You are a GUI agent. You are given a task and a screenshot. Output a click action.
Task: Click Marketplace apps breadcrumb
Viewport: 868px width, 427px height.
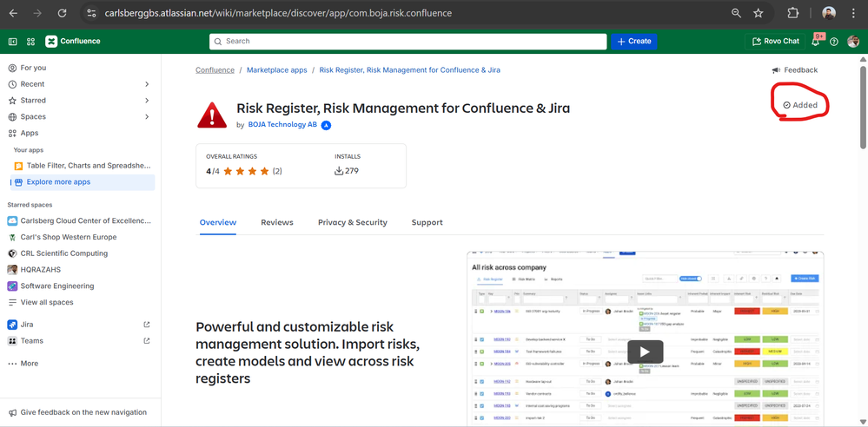point(277,70)
